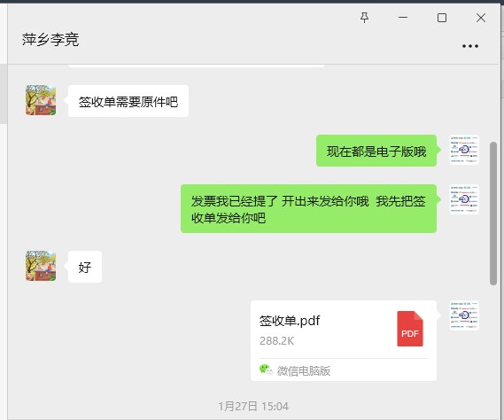Image resolution: width=504 pixels, height=420 pixels.
Task: Click the 1月27日 15:04 timestamp
Action: [x=253, y=406]
